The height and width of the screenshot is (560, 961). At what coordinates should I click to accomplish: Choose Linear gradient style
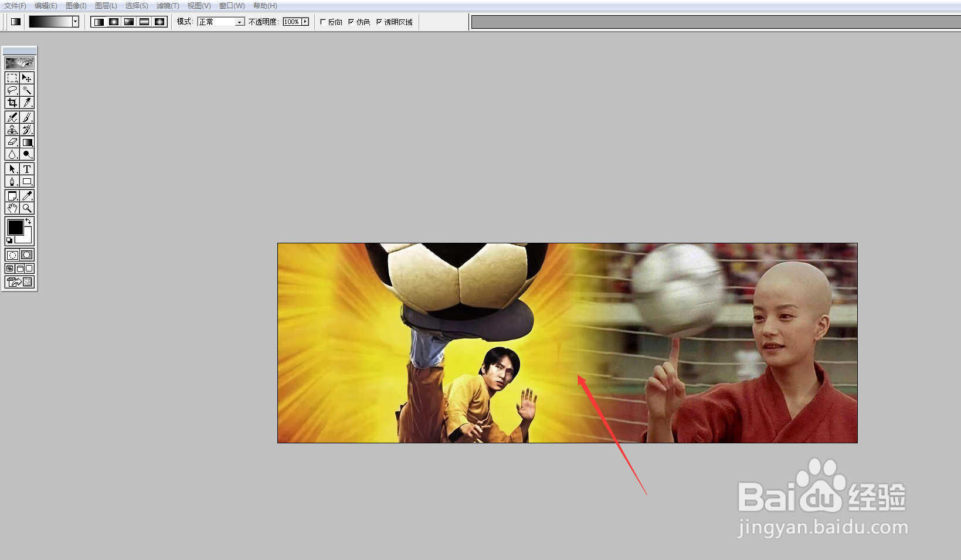click(x=99, y=22)
